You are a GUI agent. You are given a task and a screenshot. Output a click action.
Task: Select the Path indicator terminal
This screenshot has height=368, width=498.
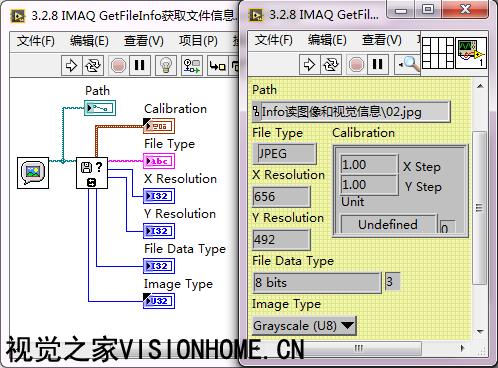100,108
